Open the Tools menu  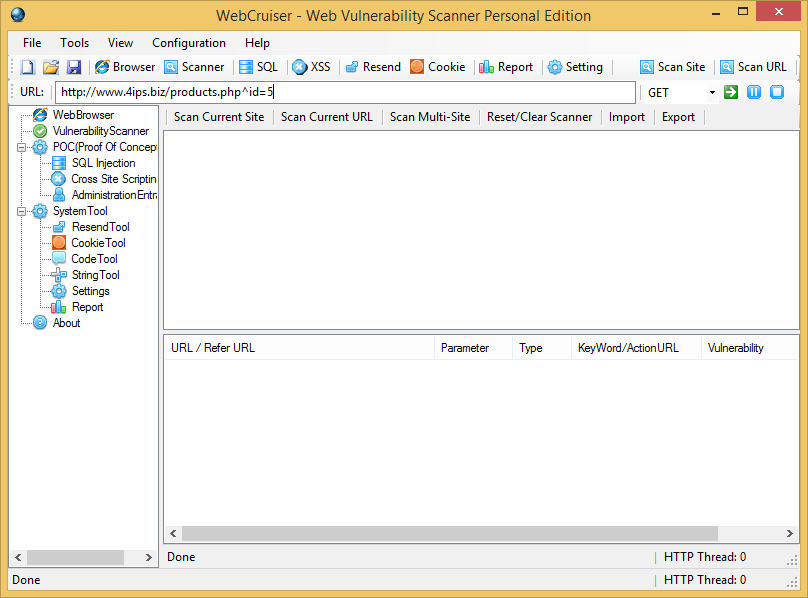75,43
